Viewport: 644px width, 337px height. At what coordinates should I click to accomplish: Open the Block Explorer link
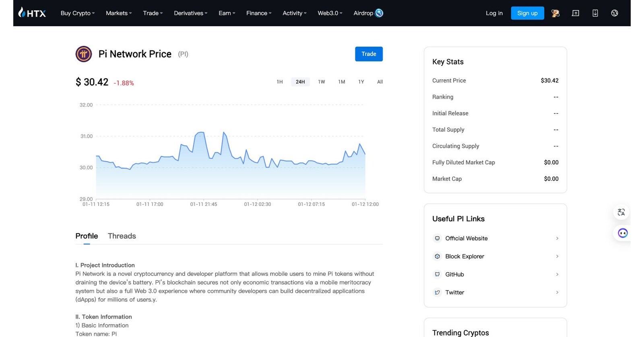(464, 257)
